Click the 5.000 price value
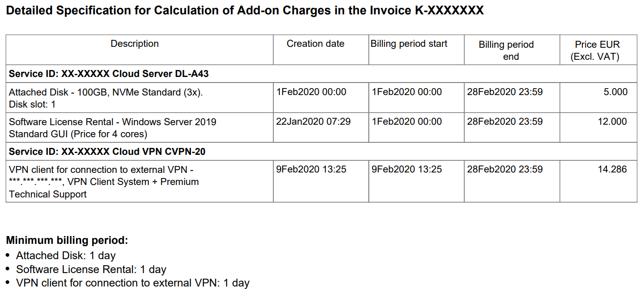Viewport: 644px width, 293px height. point(615,92)
